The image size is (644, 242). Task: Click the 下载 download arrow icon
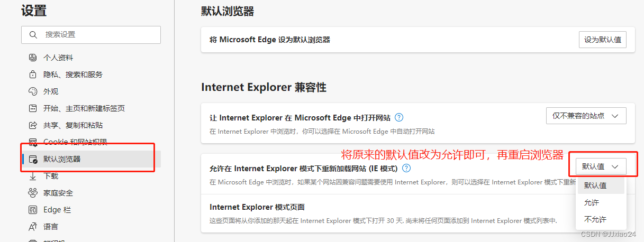[33, 176]
